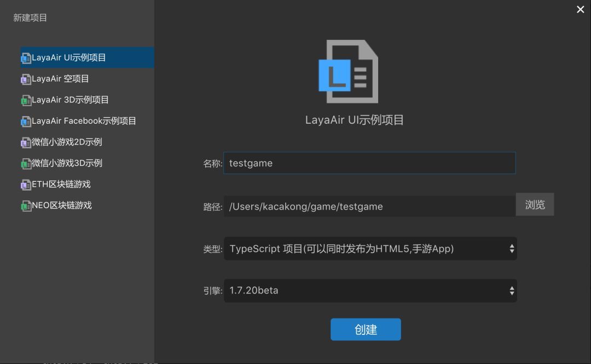Click the LayaAir 3D示例项目 green icon
Viewport: 591px width, 364px height.
[x=26, y=100]
